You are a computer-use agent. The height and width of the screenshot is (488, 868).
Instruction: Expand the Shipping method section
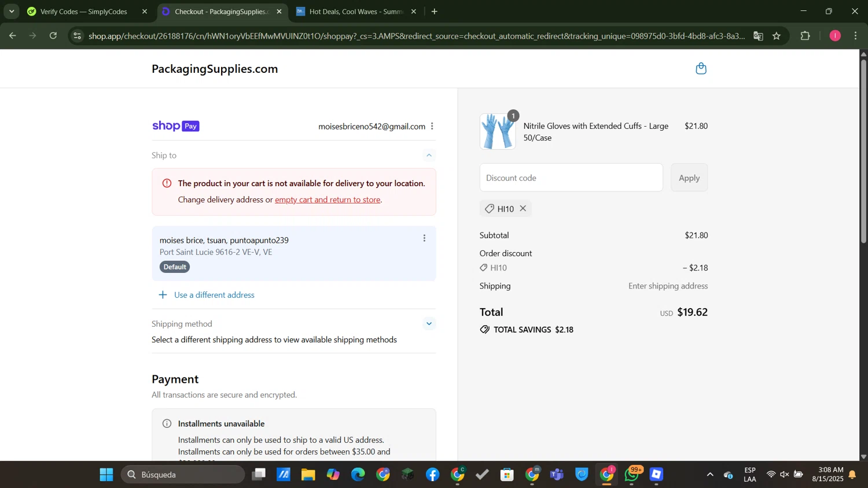(x=429, y=324)
